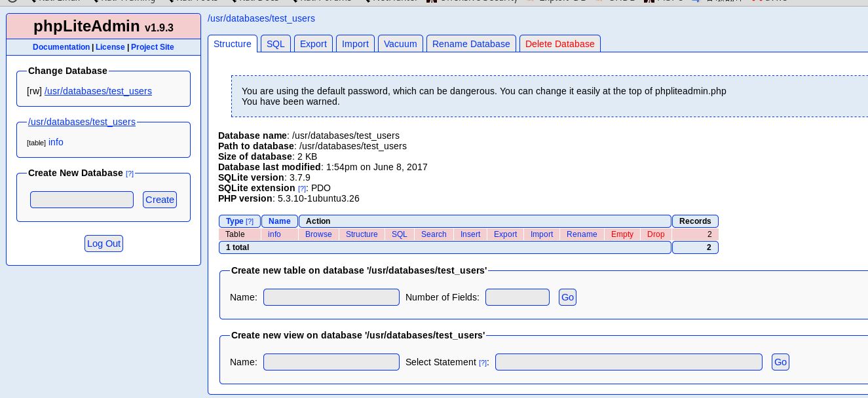The width and height of the screenshot is (868, 398).
Task: Open the Type column help icon
Action: (x=250, y=221)
